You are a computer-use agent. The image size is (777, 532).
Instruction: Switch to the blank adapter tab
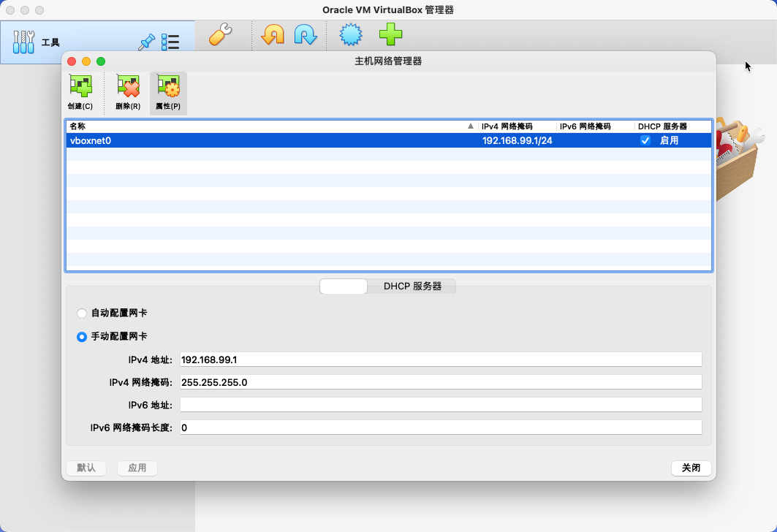[x=344, y=286]
